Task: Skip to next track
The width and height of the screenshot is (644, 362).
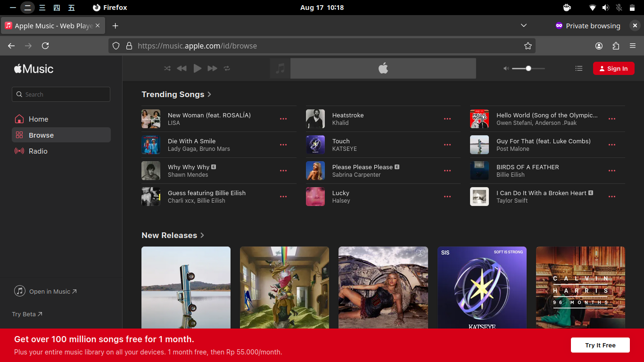Action: pyautogui.click(x=213, y=68)
